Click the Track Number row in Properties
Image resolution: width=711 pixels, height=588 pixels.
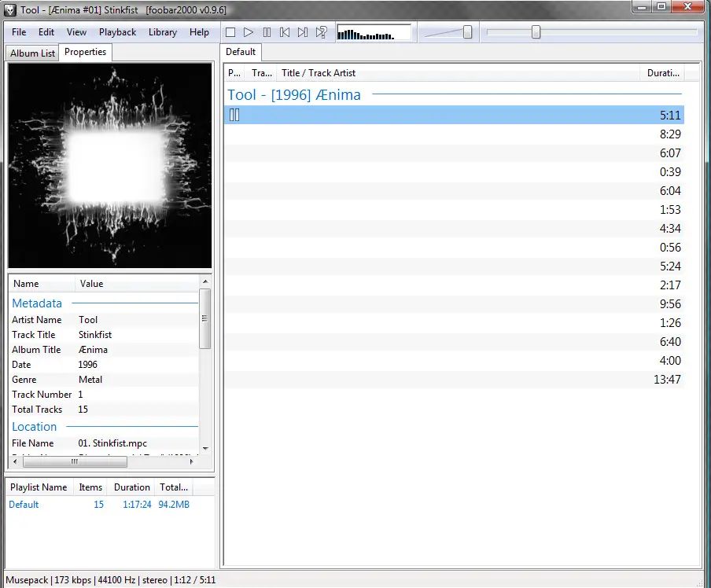(105, 395)
